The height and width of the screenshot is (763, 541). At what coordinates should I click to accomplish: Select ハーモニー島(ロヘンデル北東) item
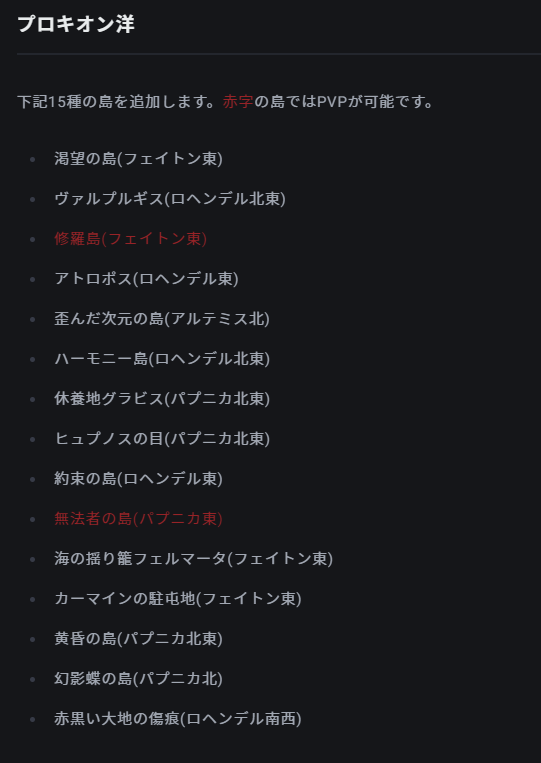(x=162, y=359)
